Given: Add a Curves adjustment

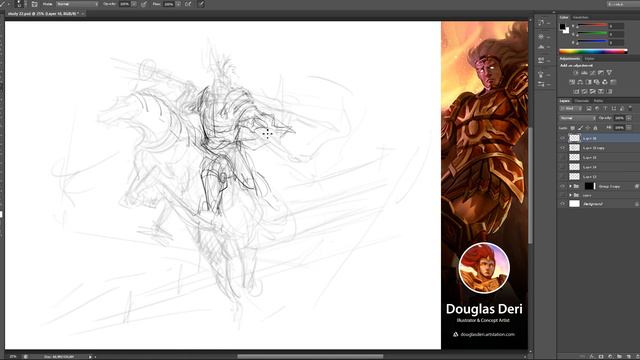Looking at the screenshot, I should click(x=592, y=73).
